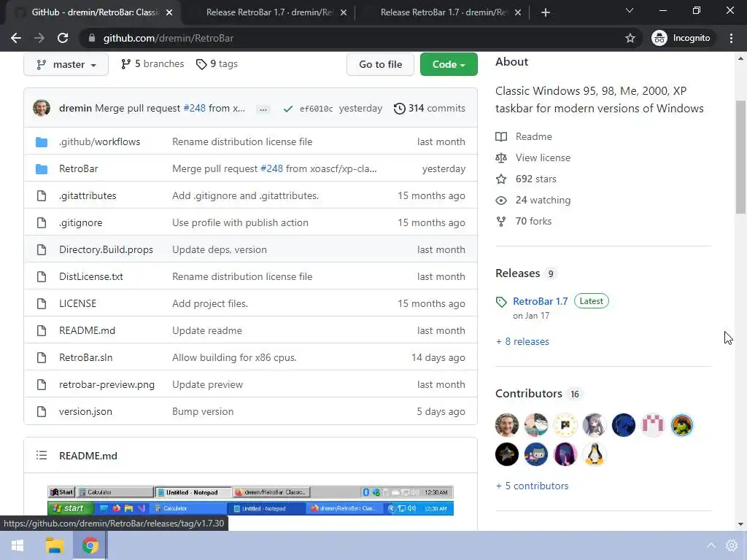
Task: Open the Windows Start button
Action: pos(18,545)
